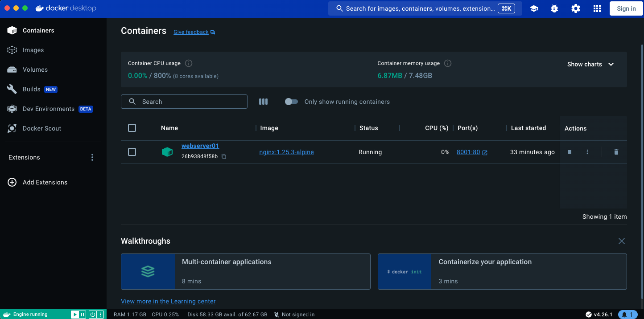This screenshot has height=319, width=644.
Task: Copy container ID 26b938d8f58b icon
Action: coord(224,156)
